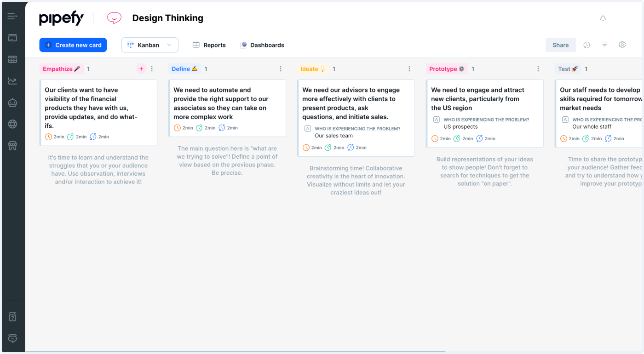Open the Prototype column kebab menu
This screenshot has height=354, width=644.
(x=538, y=69)
